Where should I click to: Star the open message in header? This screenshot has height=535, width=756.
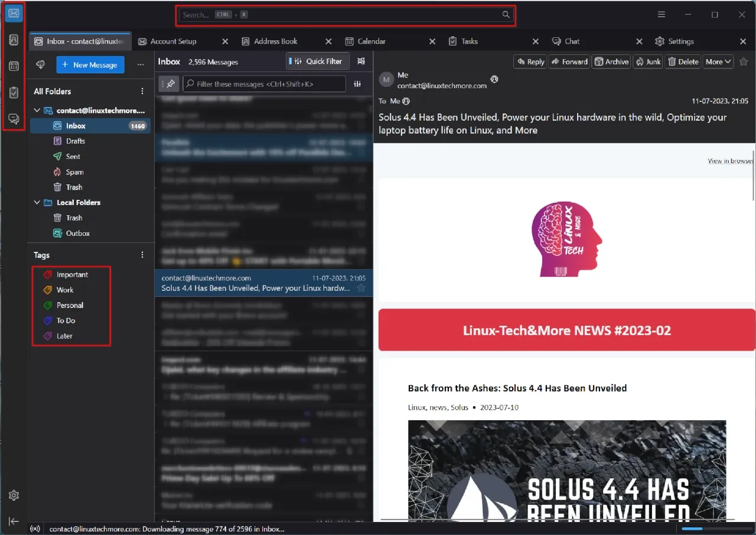[744, 61]
